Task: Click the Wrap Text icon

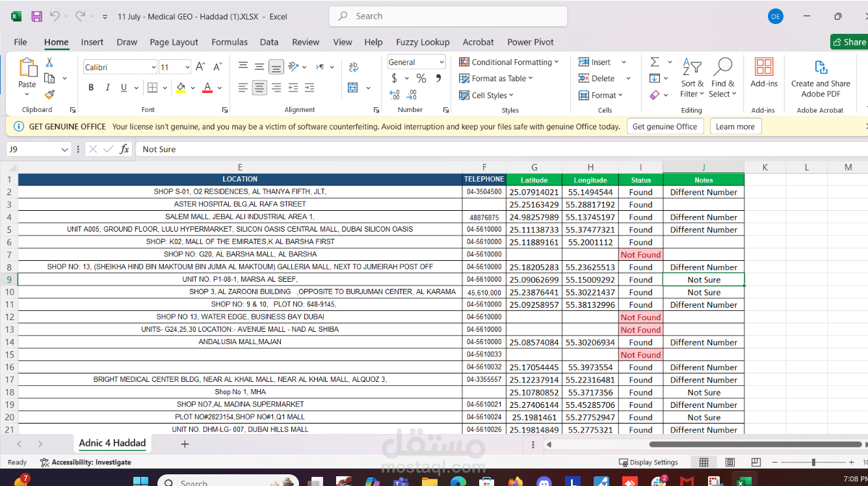Action: (x=354, y=67)
